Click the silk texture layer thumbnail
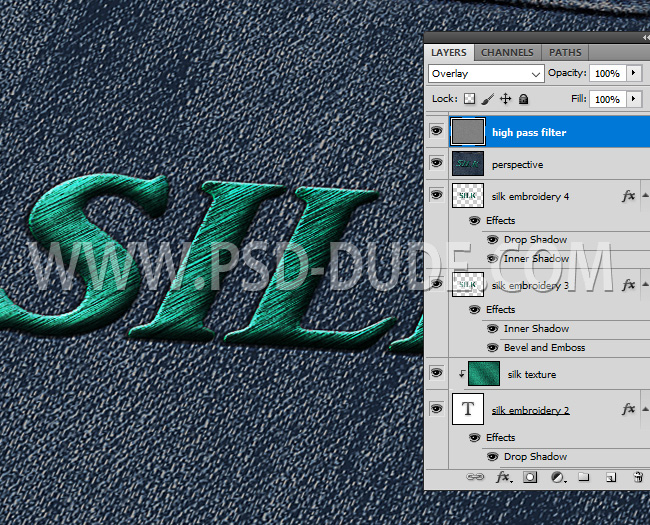The image size is (650, 525). tap(483, 374)
